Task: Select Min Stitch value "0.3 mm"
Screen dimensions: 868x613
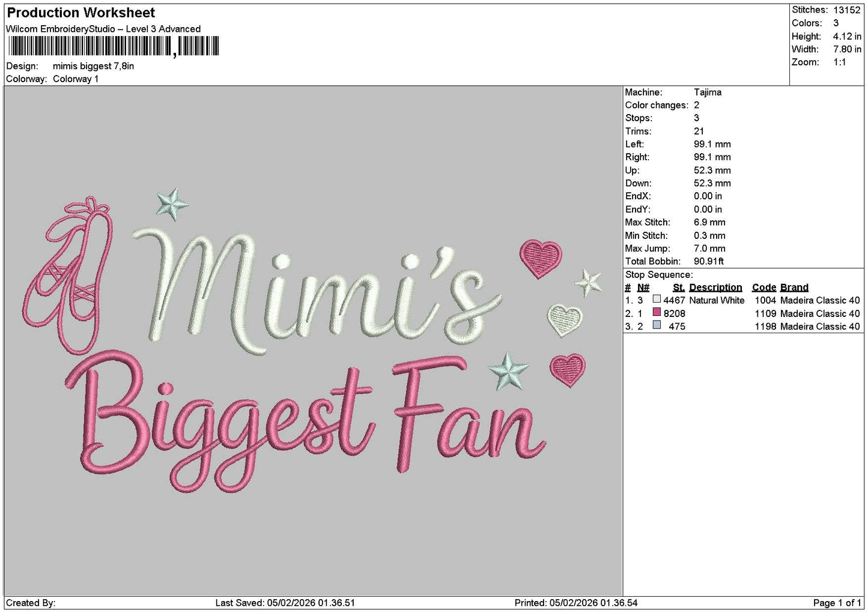Action: [709, 235]
